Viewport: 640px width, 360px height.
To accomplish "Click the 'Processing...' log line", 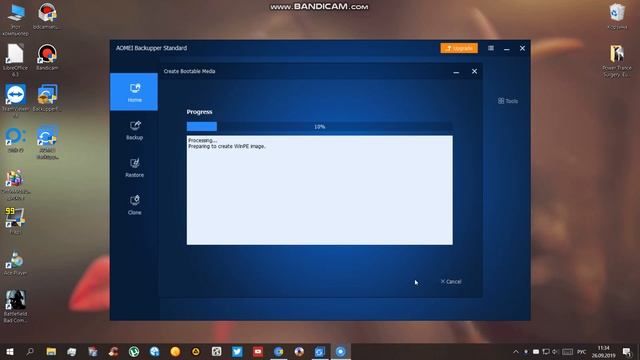I will coord(202,140).
